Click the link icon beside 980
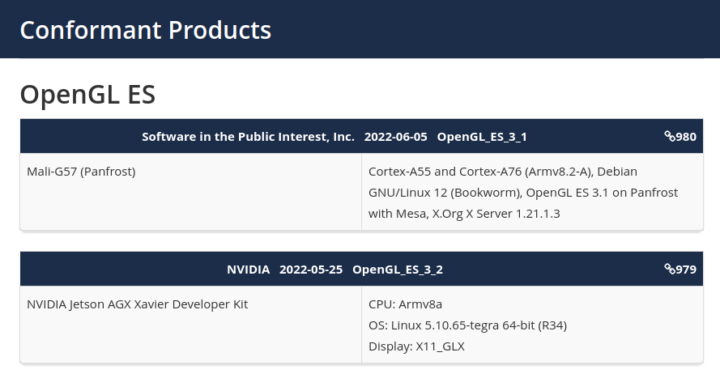 click(x=669, y=136)
